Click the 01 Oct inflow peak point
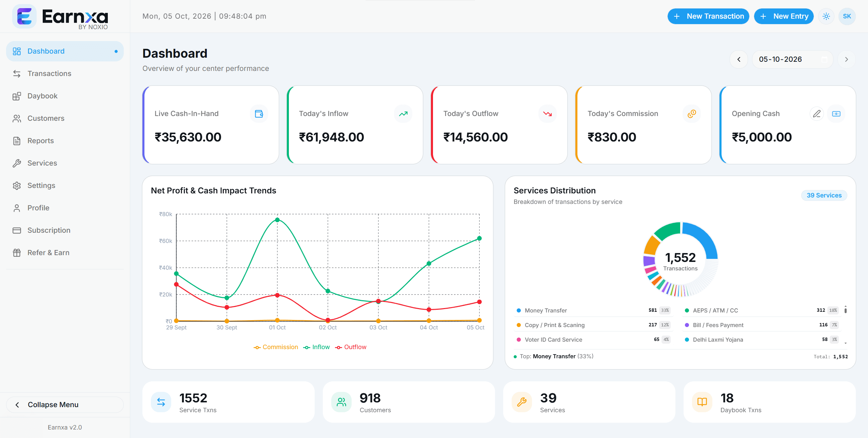Image resolution: width=868 pixels, height=438 pixels. 277,220
